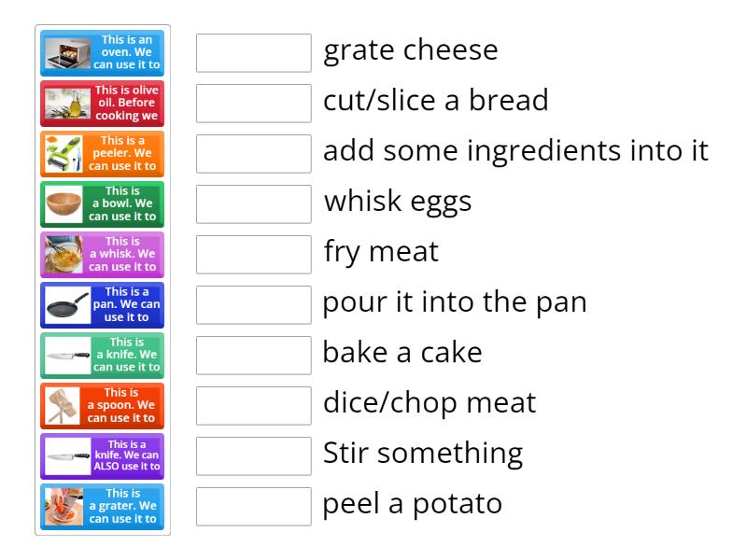Screen dimensions: 747x560
Task: Select the option Stir something
Action: 422,452
